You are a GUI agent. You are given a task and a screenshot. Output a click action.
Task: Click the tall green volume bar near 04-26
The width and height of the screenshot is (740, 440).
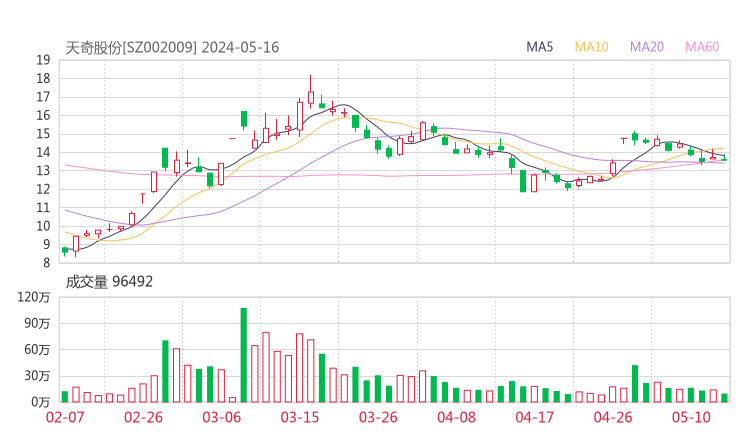pos(635,383)
